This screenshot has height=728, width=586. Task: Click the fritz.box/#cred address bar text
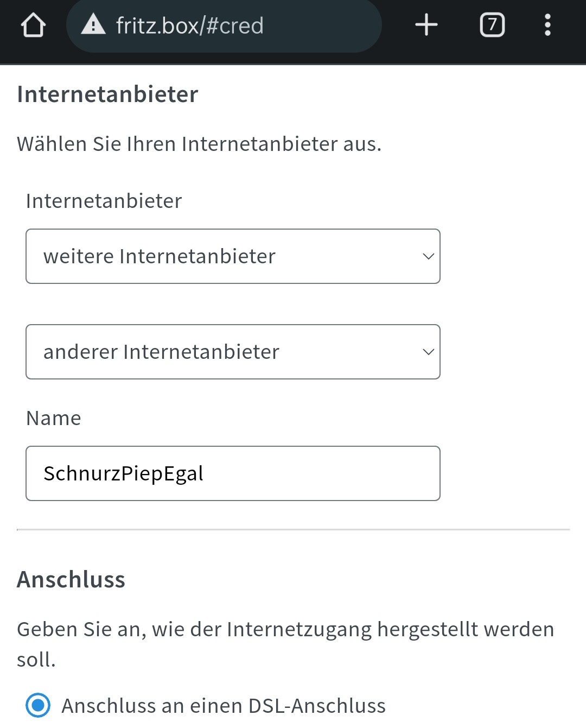coord(190,26)
